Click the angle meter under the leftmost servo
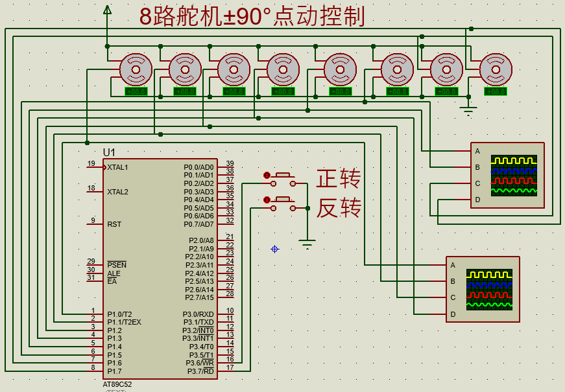 (x=135, y=89)
